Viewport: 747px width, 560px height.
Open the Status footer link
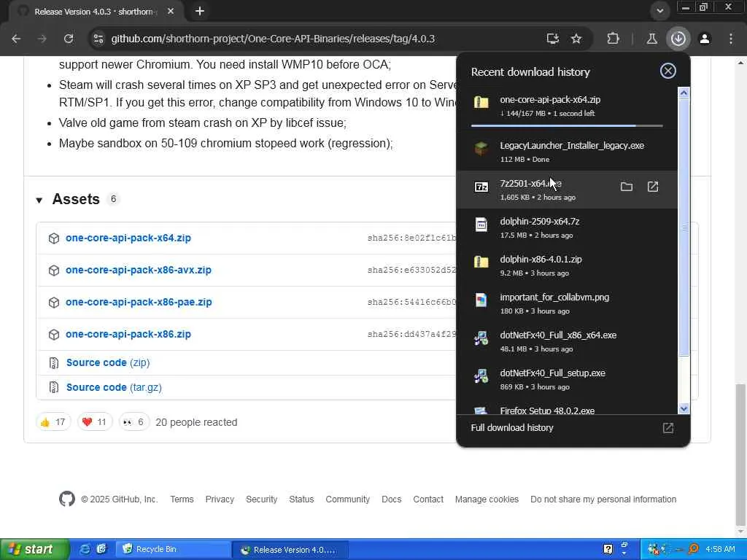click(x=301, y=499)
